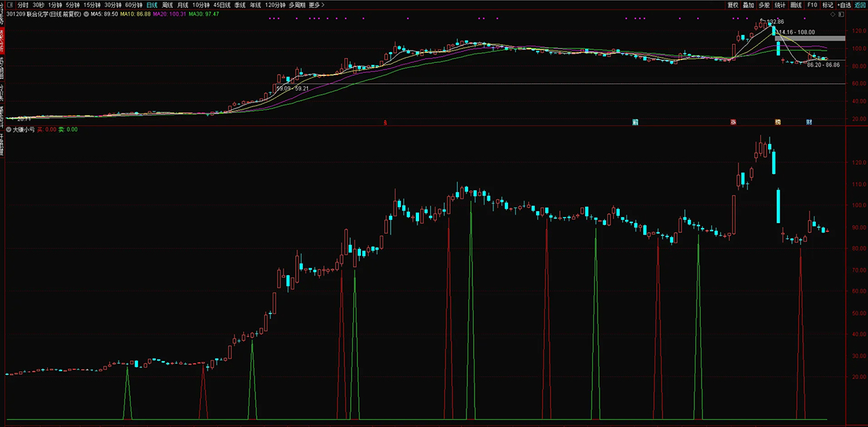This screenshot has width=868, height=427.
Task: Click the 301209 联合化学 stock title
Action: (43, 14)
